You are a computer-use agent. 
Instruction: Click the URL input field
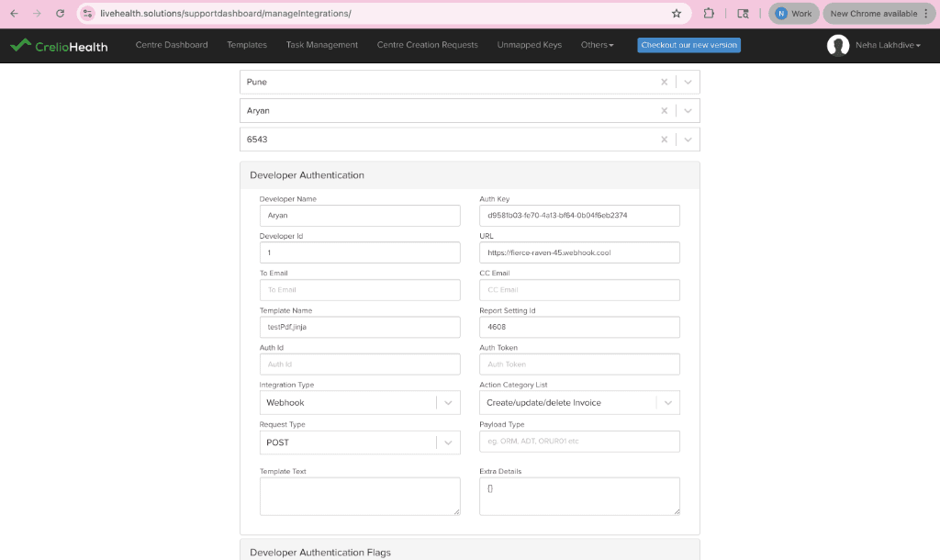click(x=580, y=252)
